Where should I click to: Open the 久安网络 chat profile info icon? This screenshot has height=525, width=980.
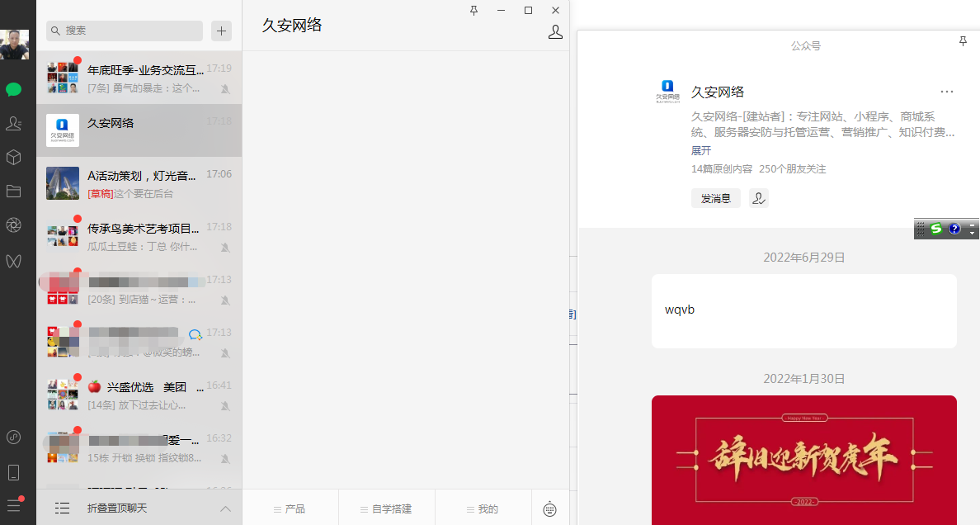pos(556,32)
